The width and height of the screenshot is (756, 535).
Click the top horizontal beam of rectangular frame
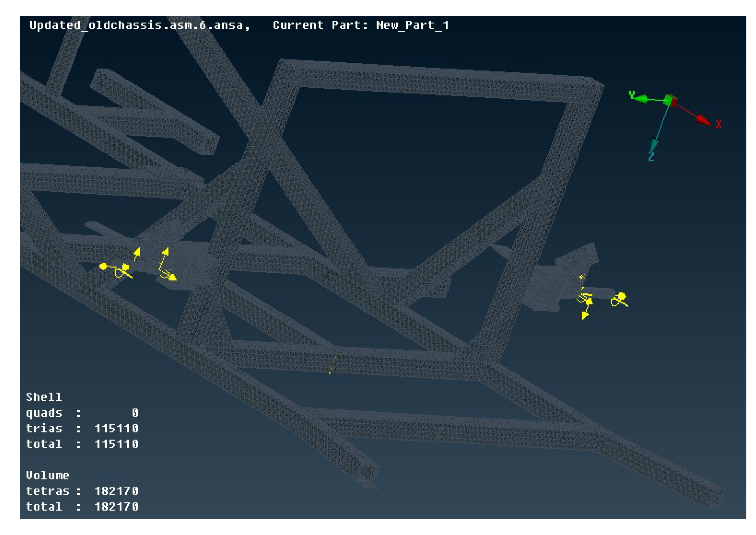(442, 81)
